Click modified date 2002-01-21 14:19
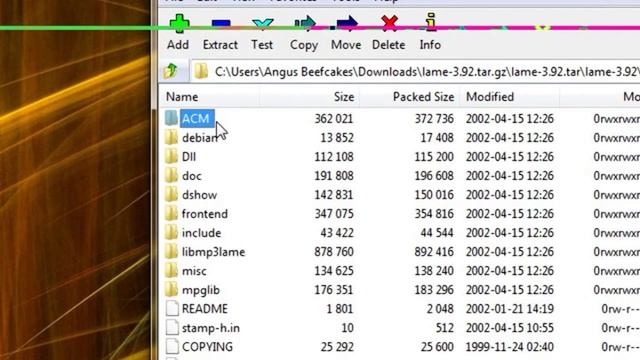The image size is (640, 360). (510, 309)
